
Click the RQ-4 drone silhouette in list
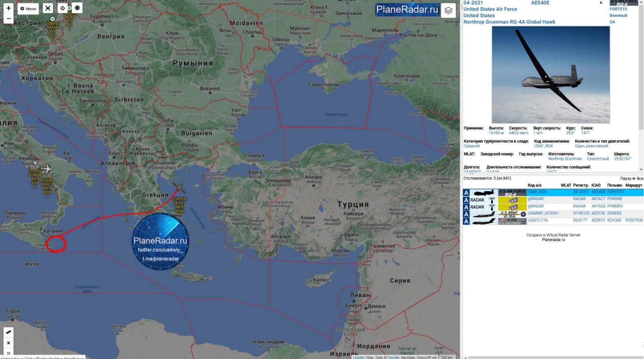(484, 193)
